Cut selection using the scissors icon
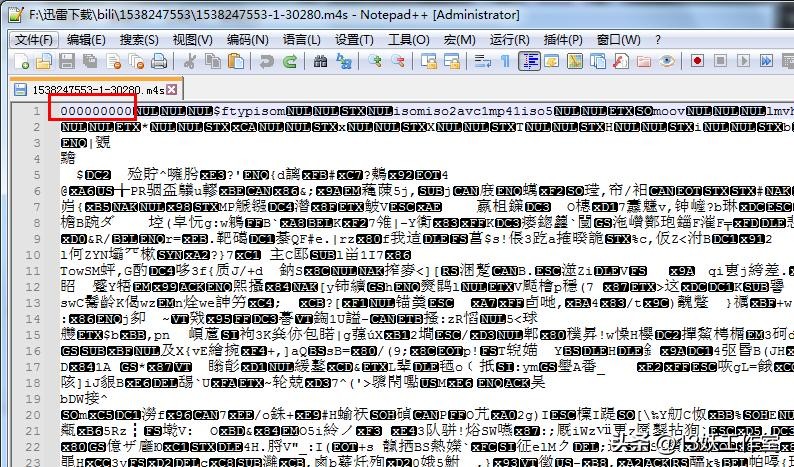 pos(189,62)
